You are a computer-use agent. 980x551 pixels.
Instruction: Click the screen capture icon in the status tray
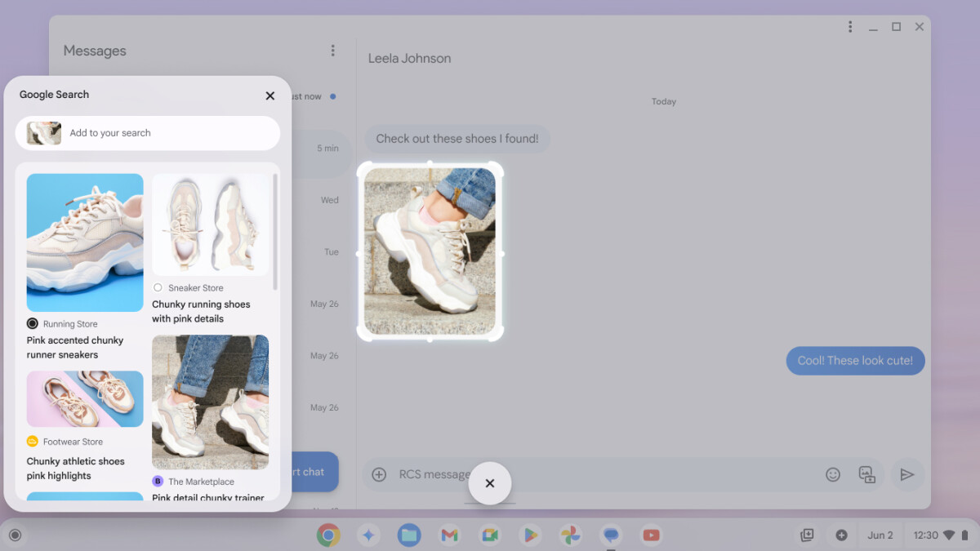click(x=806, y=535)
